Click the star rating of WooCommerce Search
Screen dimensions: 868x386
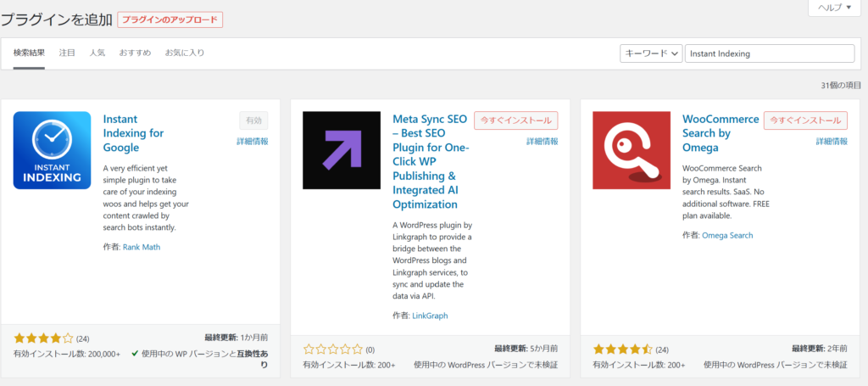coord(623,349)
